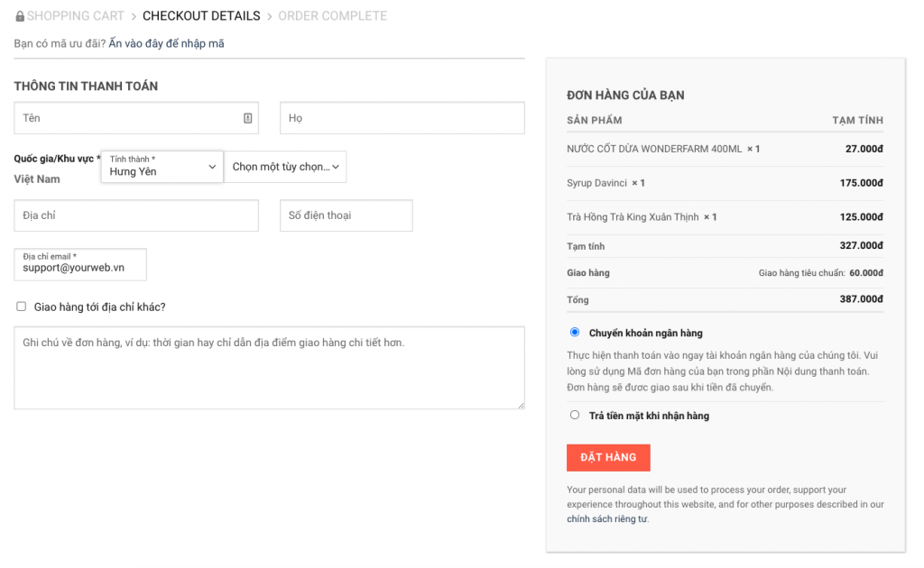Open the chính sách riêng tư link
Viewport: 924px width, 568px height.
pyautogui.click(x=606, y=519)
